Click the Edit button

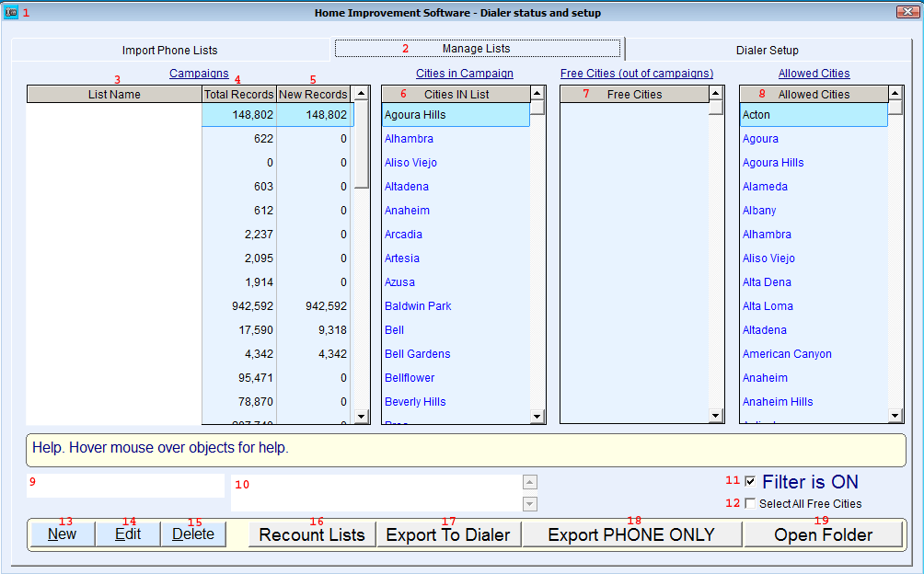tap(128, 534)
